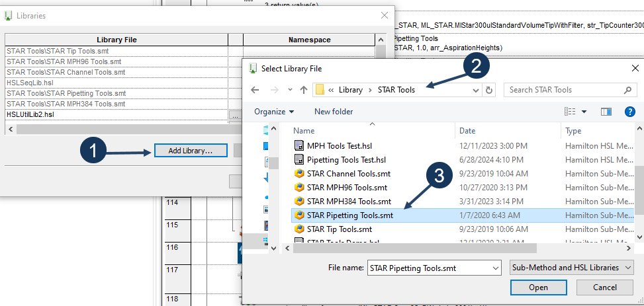Image resolution: width=644 pixels, height=306 pixels.
Task: Select STAR Tip Tools.smt file
Action: 340,229
